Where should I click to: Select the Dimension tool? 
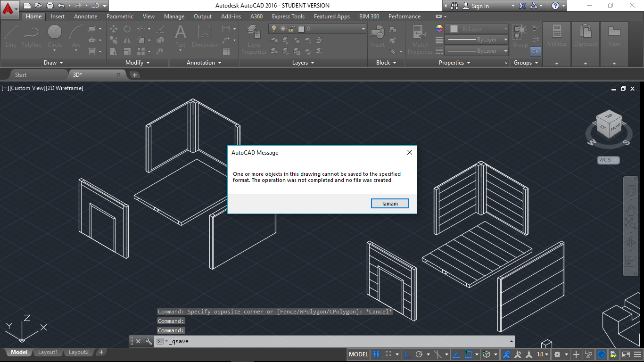[x=205, y=36]
